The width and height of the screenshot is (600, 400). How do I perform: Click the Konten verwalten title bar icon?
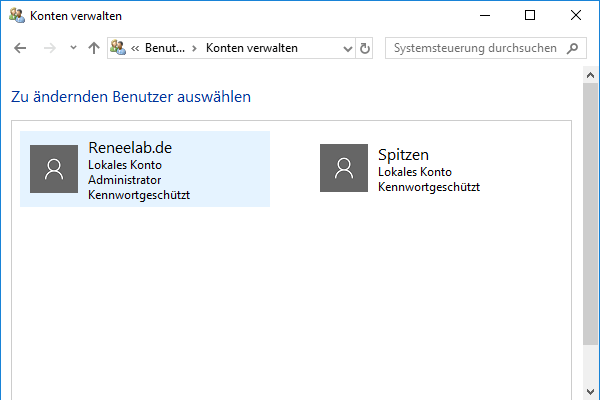(x=17, y=16)
